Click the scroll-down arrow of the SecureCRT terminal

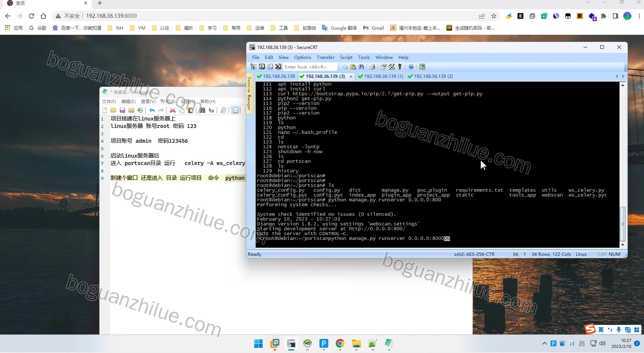pyautogui.click(x=622, y=245)
